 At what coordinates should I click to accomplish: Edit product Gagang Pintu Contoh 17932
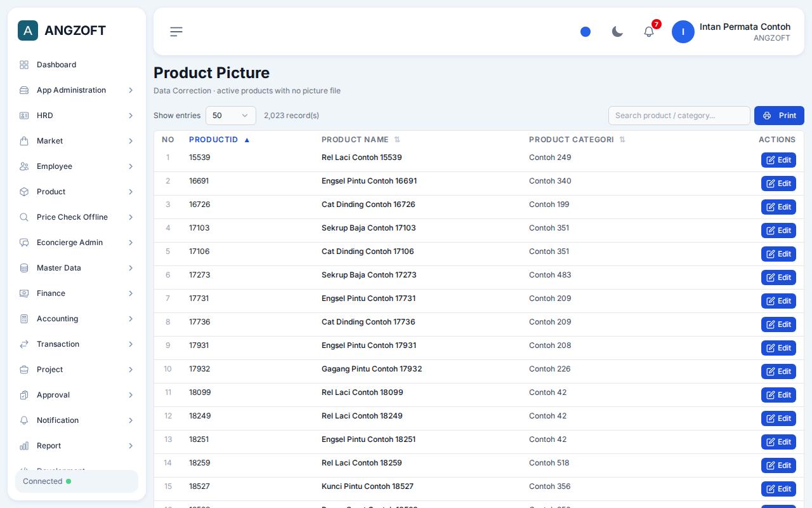tap(778, 371)
